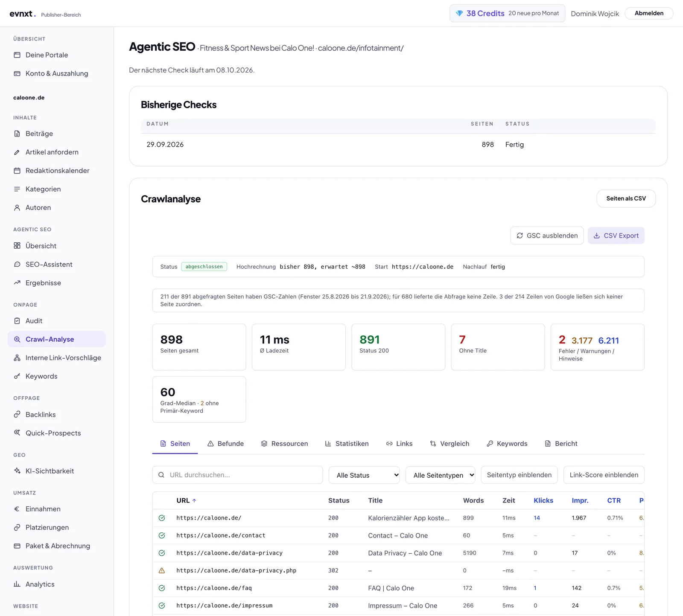Screen dimensions: 683x616
Task: Click the CSV Export button
Action: tap(616, 235)
